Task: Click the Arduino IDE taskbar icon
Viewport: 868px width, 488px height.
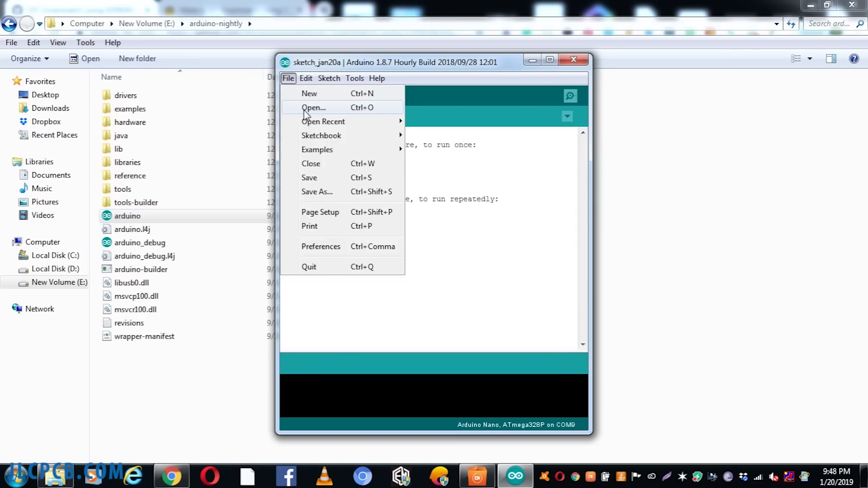Action: coord(515,476)
